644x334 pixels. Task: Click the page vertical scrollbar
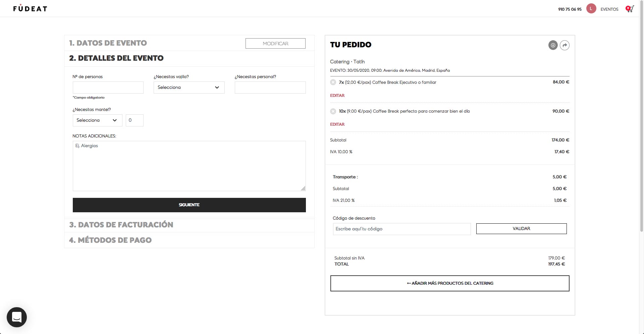642,116
